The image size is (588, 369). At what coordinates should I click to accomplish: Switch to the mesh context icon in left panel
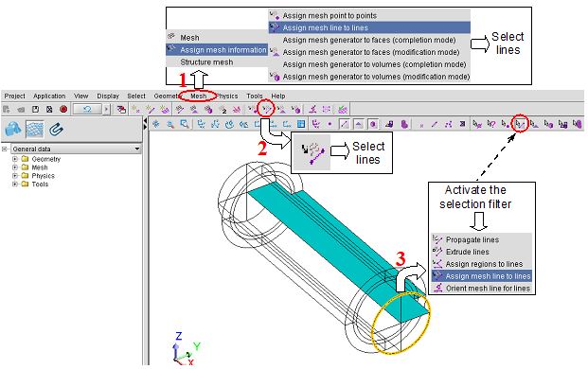pos(34,130)
